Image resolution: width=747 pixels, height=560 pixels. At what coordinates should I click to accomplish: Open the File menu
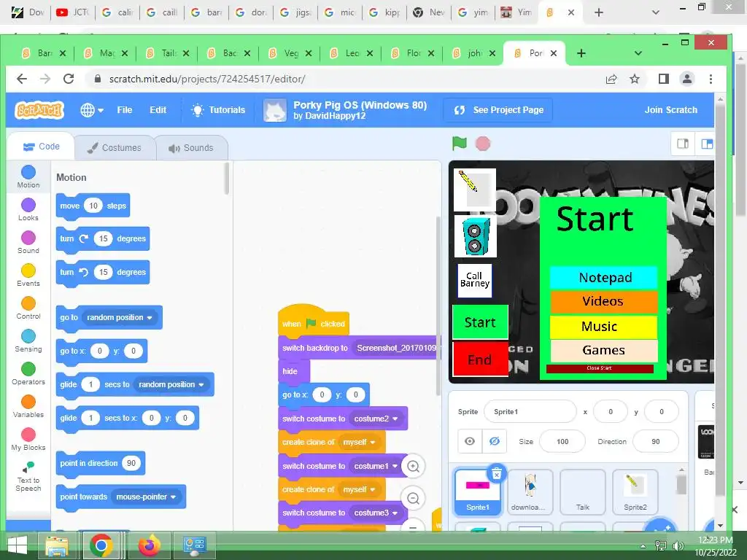click(x=124, y=110)
